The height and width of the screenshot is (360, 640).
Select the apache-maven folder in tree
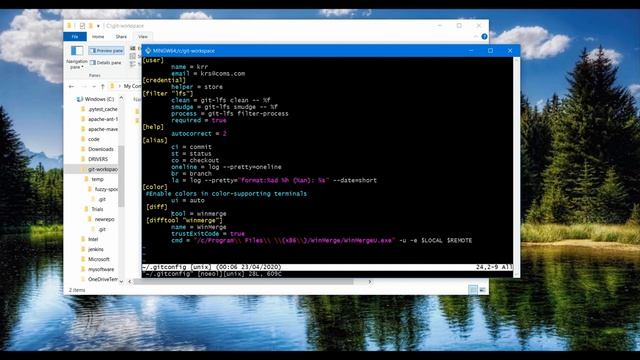point(100,129)
